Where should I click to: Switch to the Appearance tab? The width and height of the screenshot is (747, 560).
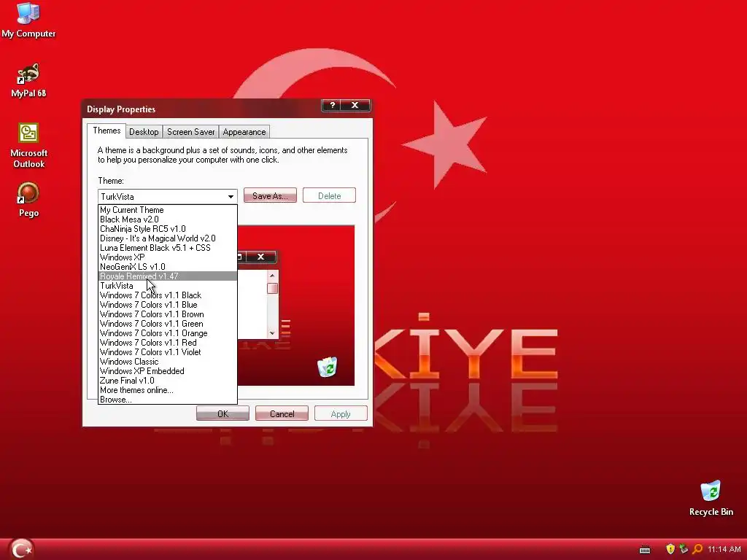244,132
